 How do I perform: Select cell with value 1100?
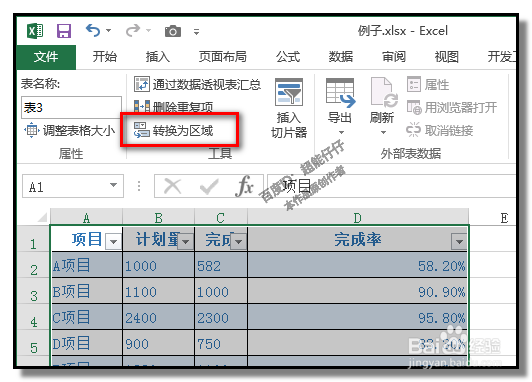(x=158, y=291)
